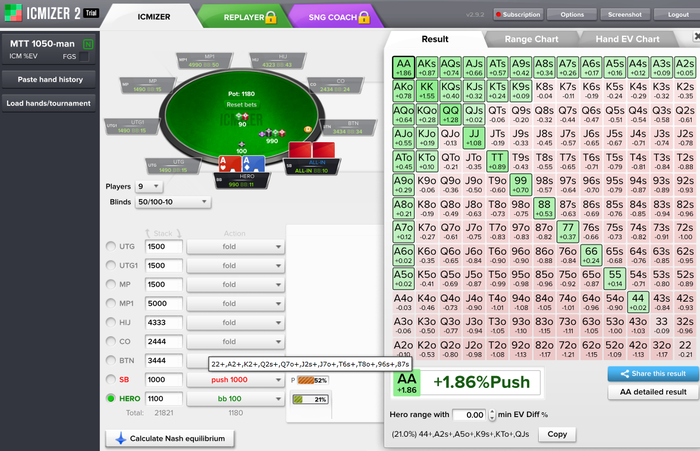Open the Players count dropdown
The image size is (700, 451).
pos(149,186)
